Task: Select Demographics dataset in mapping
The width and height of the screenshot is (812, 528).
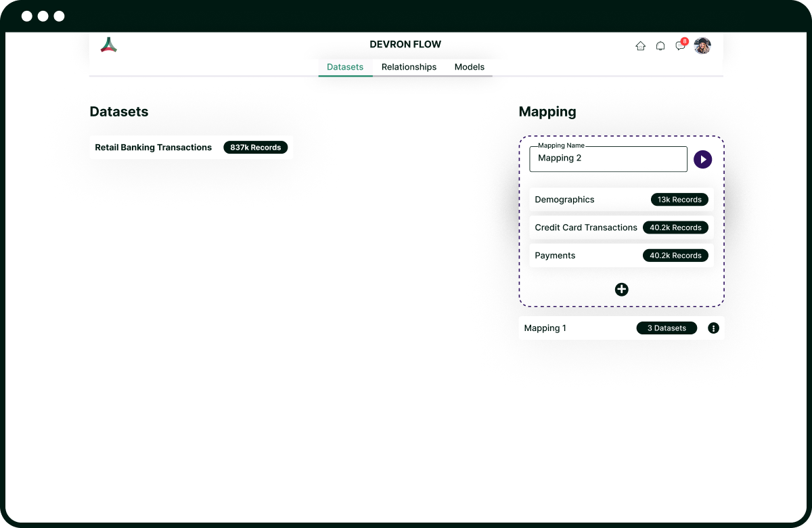Action: tap(621, 200)
